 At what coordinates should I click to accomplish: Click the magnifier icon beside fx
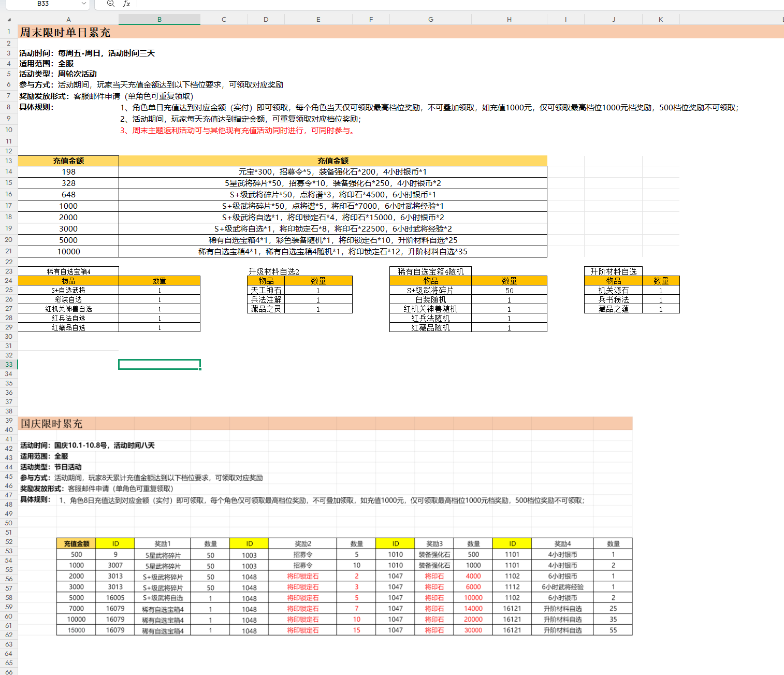click(110, 4)
